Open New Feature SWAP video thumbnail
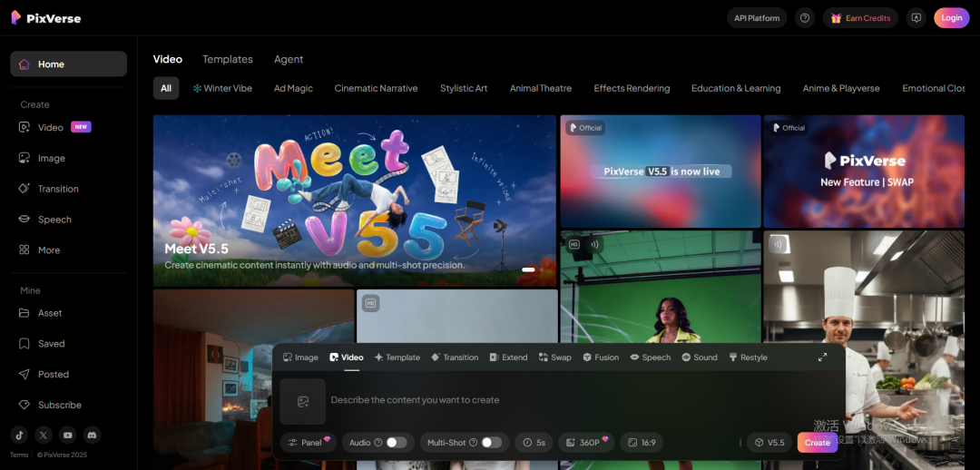The height and width of the screenshot is (470, 980). coord(864,171)
